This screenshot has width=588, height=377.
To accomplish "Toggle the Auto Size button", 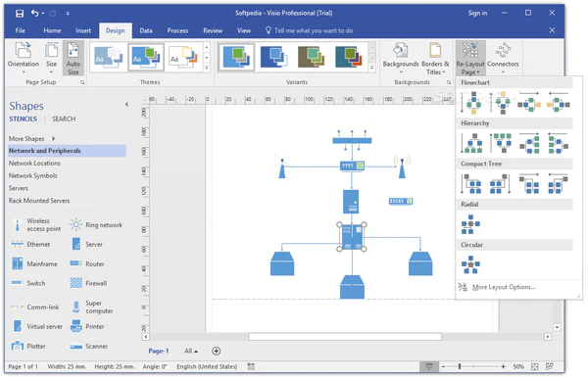I will click(x=73, y=58).
